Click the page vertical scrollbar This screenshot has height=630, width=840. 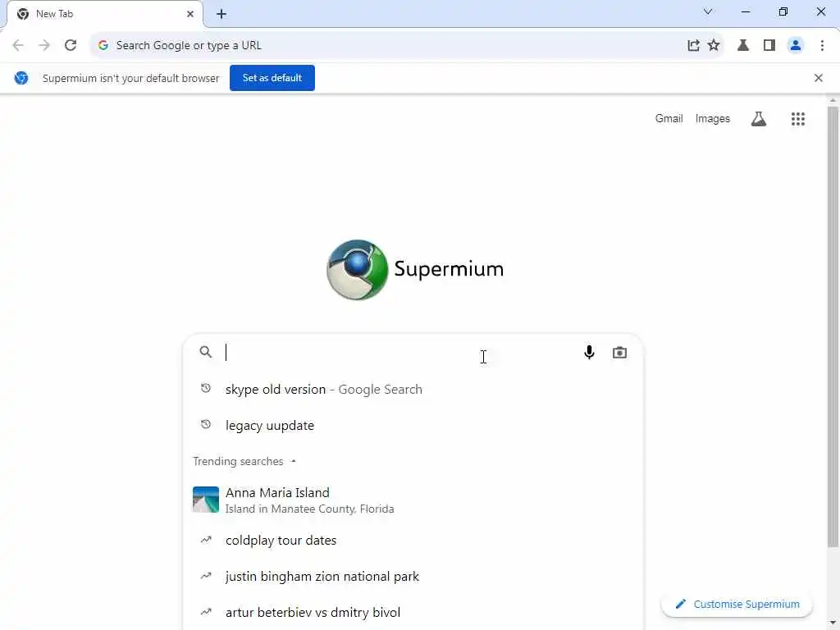tap(833, 326)
